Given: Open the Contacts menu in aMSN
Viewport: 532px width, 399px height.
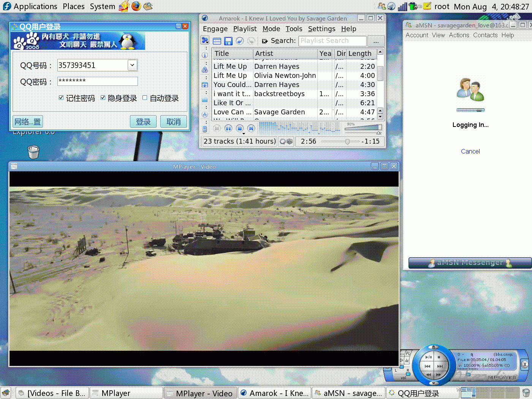Looking at the screenshot, I should [485, 35].
